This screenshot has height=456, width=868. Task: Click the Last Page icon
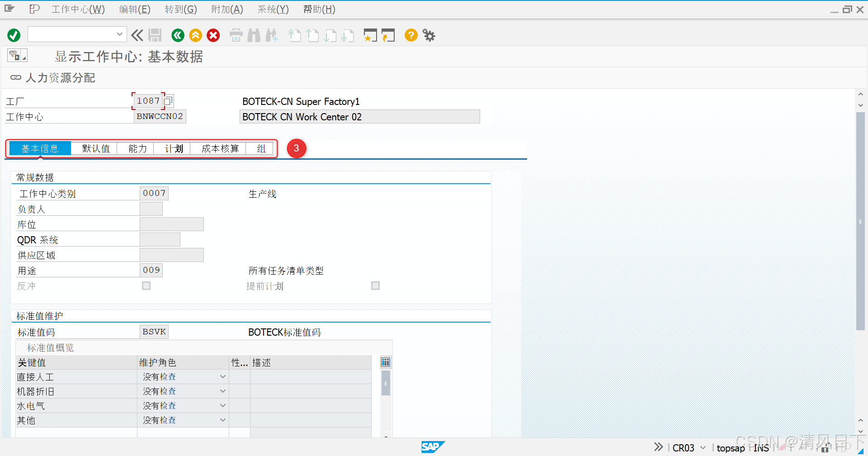coord(348,35)
